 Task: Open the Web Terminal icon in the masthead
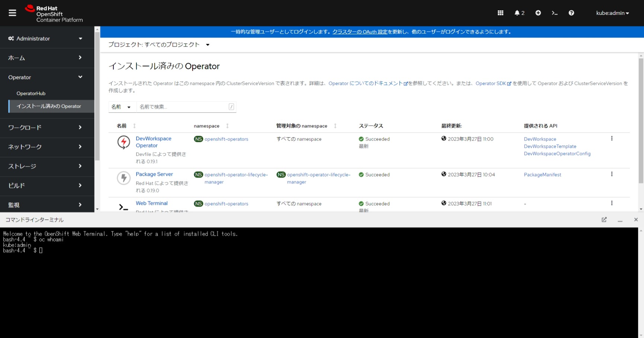click(555, 13)
